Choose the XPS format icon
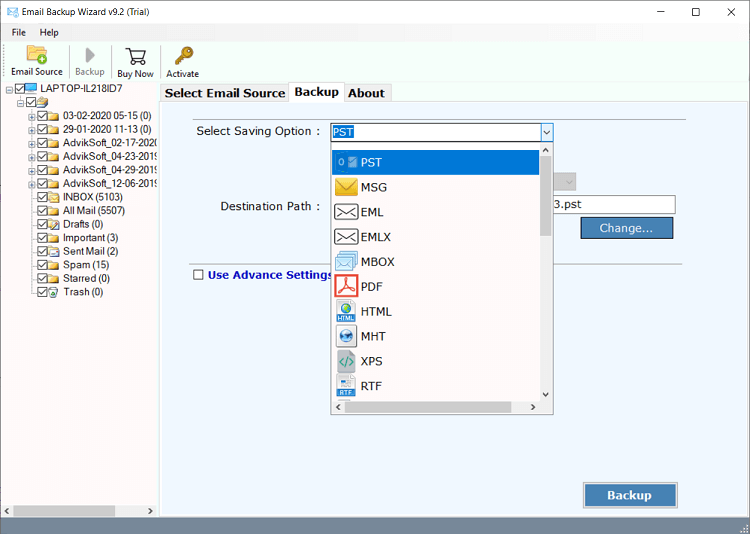750x534 pixels. click(x=346, y=361)
